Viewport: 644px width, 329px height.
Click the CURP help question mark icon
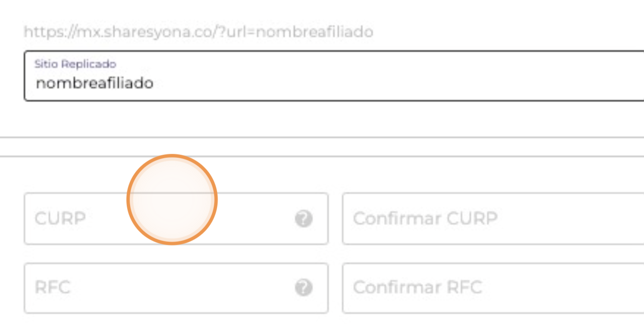tap(304, 219)
